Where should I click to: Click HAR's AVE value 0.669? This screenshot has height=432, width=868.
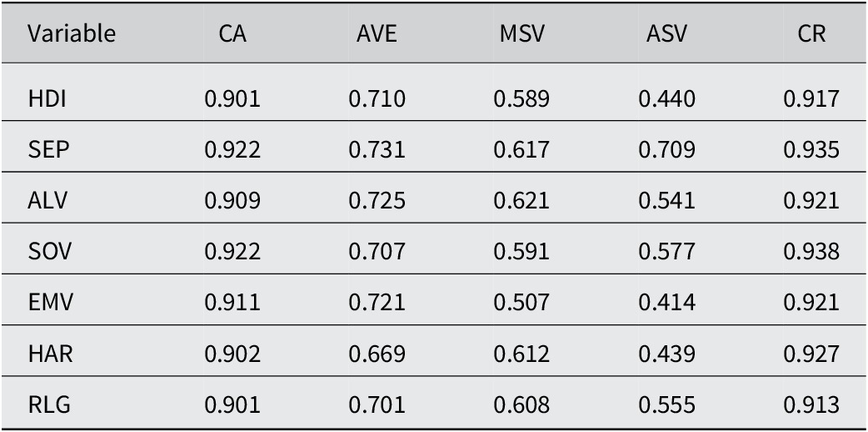(377, 354)
